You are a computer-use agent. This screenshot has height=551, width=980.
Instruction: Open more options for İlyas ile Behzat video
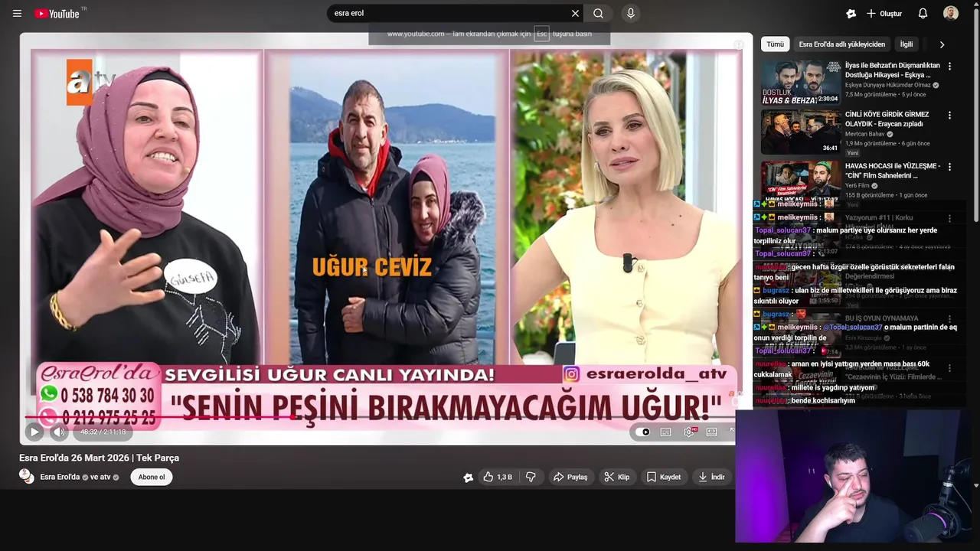pyautogui.click(x=949, y=67)
